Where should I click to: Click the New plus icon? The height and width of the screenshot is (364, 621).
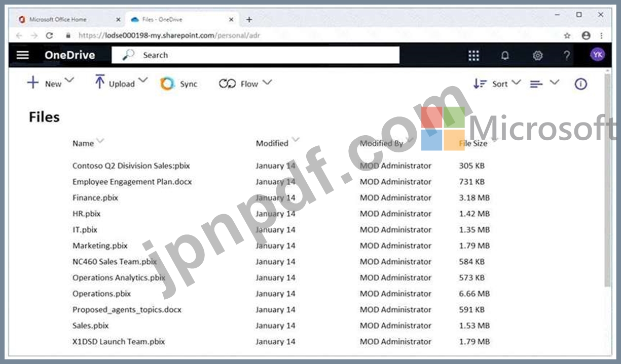click(32, 83)
